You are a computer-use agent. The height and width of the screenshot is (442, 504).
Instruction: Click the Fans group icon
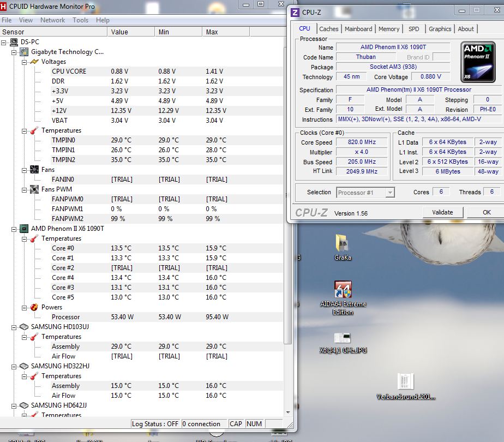(x=34, y=170)
